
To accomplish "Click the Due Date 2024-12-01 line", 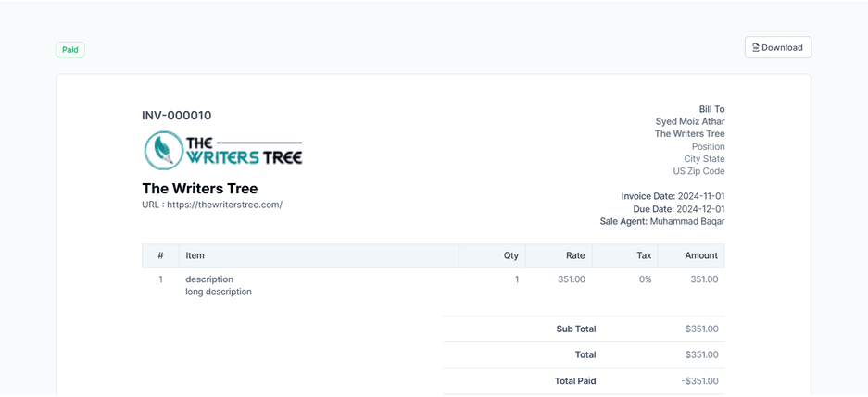I will pyautogui.click(x=678, y=209).
